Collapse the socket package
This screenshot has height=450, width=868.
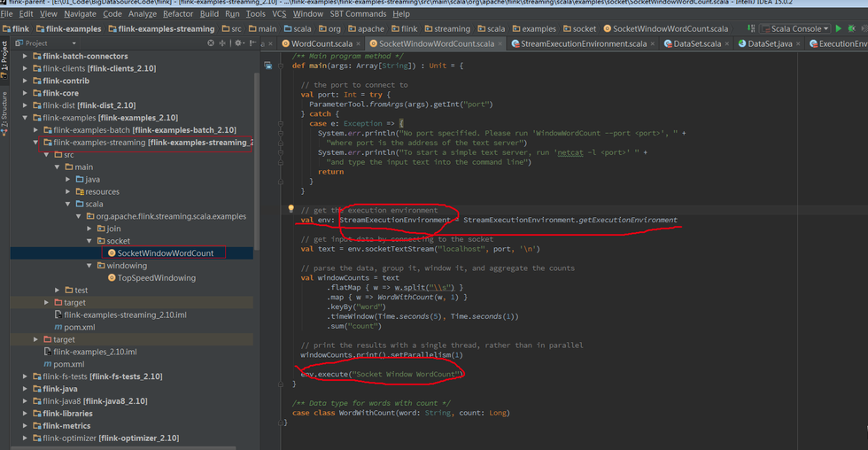point(89,241)
